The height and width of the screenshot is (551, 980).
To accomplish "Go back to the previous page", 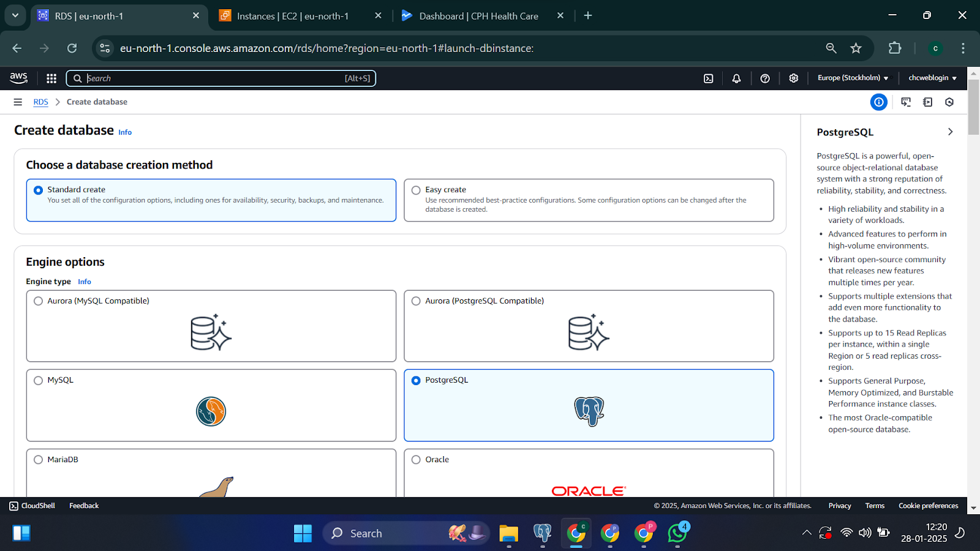I will point(17,48).
